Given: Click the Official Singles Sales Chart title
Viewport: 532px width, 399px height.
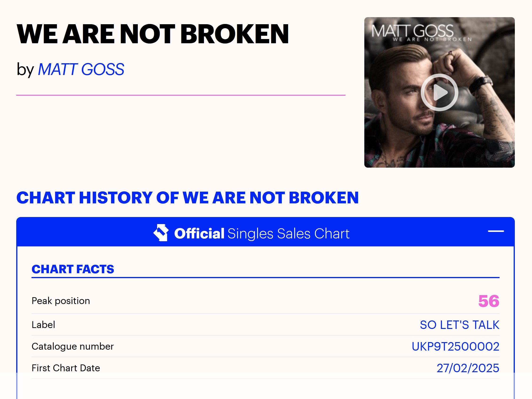Looking at the screenshot, I should point(262,233).
